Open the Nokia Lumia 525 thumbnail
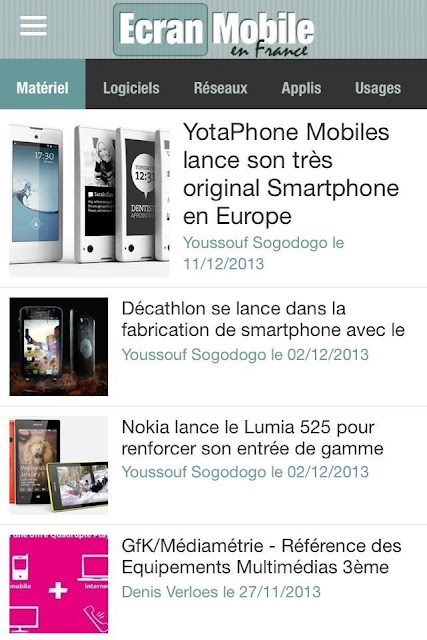This screenshot has width=427, height=640. point(59,465)
